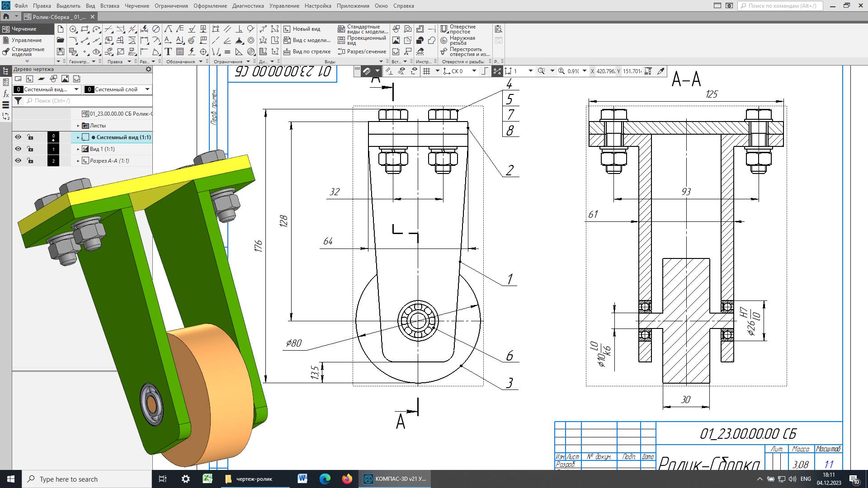The image size is (868, 488).
Task: Click the X coordinate field
Action: [606, 71]
